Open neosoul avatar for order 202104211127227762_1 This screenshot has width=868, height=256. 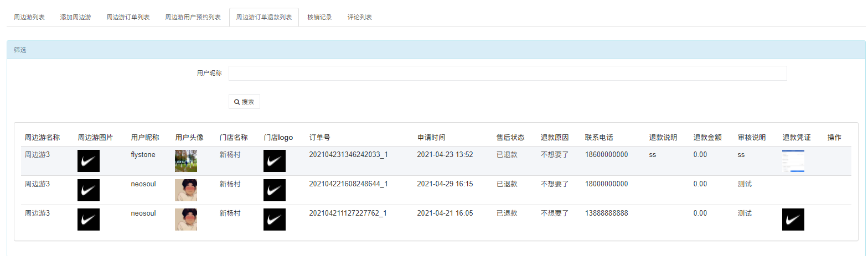[186, 220]
